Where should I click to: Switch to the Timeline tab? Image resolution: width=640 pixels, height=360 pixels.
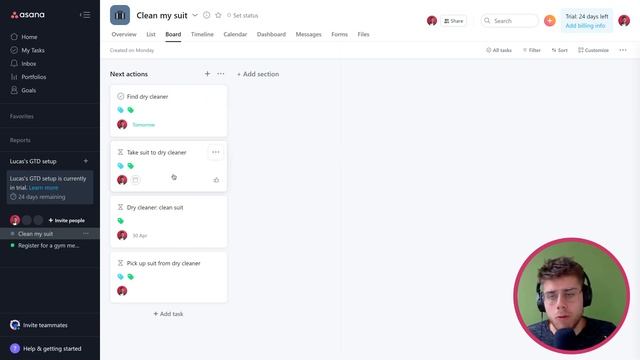tap(202, 34)
